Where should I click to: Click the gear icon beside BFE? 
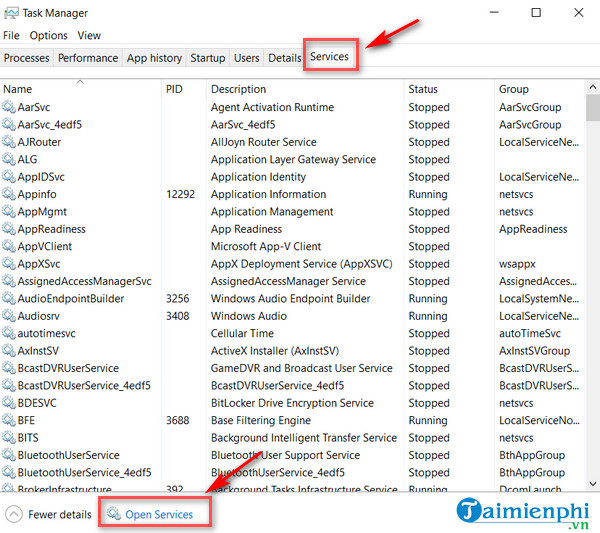click(x=9, y=420)
